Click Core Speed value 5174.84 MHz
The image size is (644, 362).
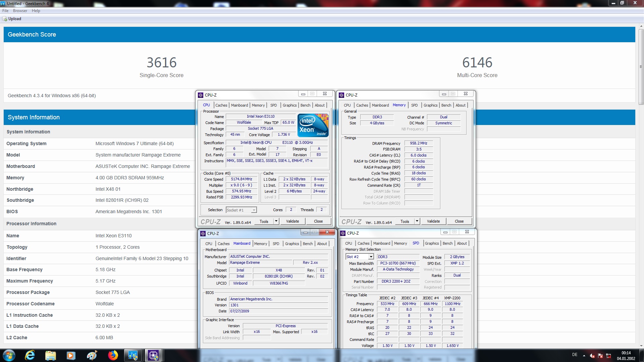click(241, 179)
